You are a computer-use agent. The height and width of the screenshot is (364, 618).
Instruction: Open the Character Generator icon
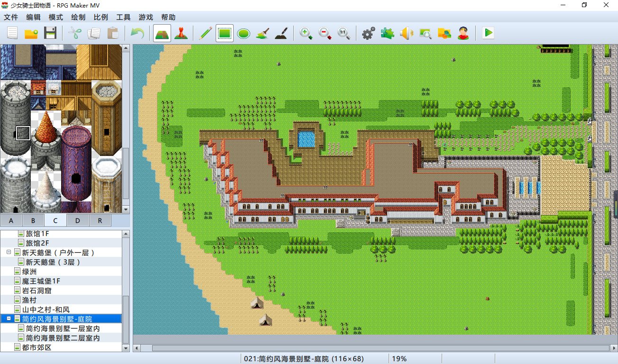point(463,33)
